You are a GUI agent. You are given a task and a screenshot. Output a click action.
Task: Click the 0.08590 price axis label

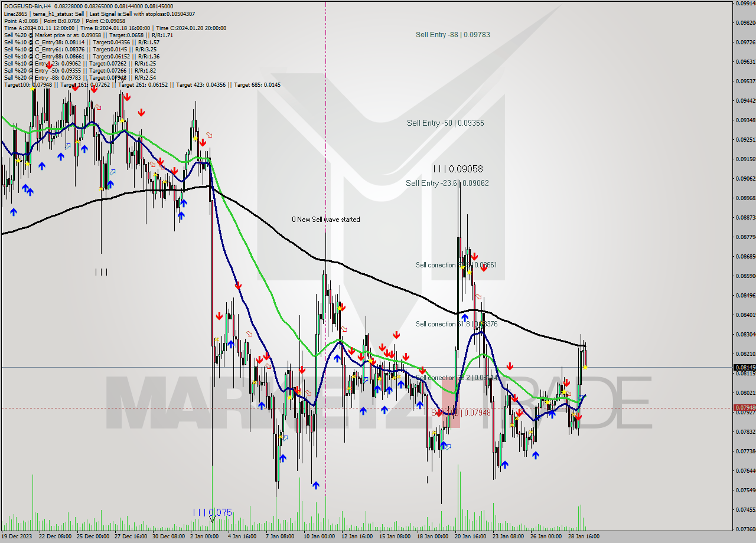click(x=745, y=276)
